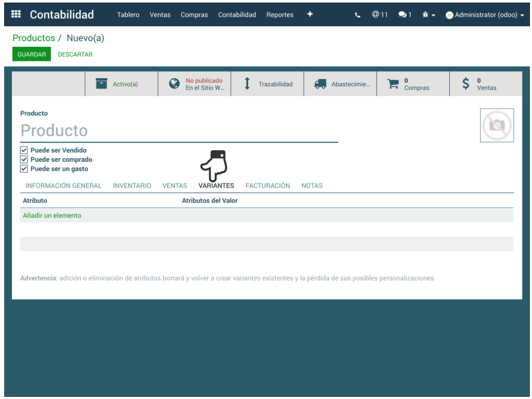The width and height of the screenshot is (532, 399).
Task: Disable Puede ser un gasto checkbox
Action: (24, 169)
